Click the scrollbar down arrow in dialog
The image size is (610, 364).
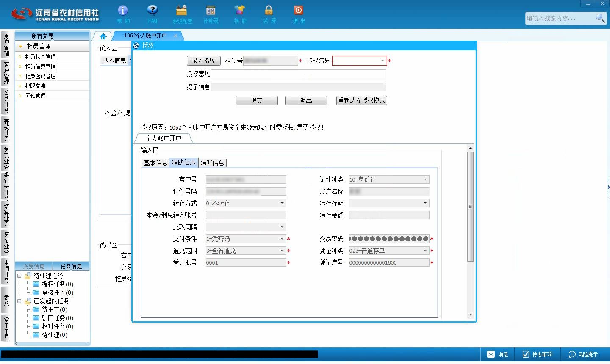point(470,315)
